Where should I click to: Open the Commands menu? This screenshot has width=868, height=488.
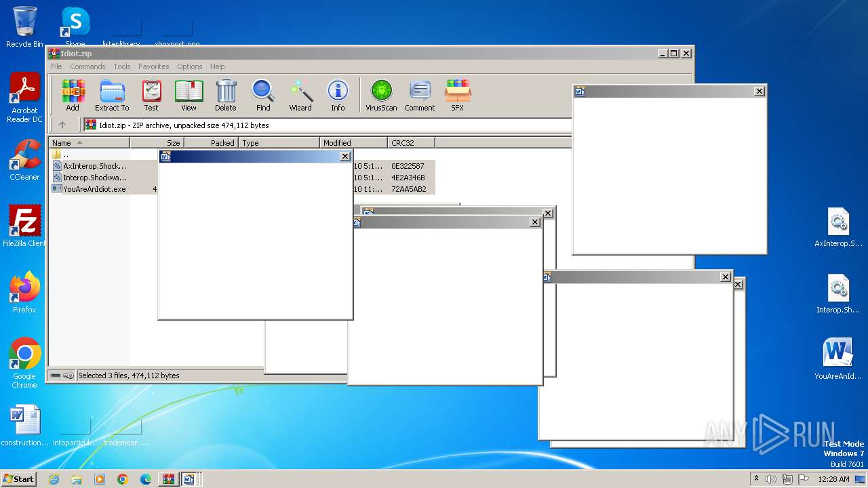(x=87, y=66)
